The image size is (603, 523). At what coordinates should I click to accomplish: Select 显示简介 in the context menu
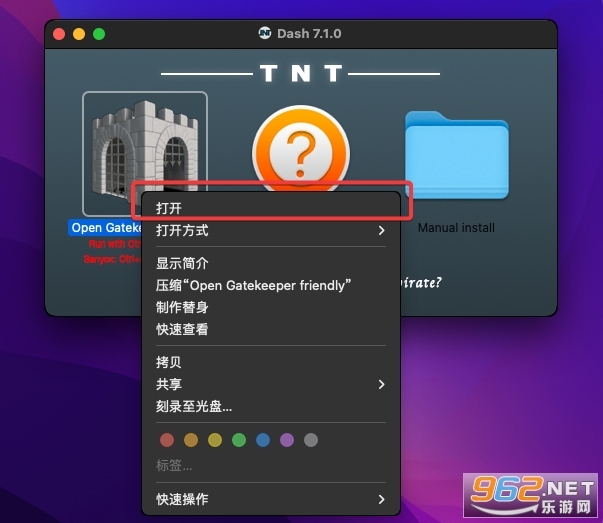[271, 263]
